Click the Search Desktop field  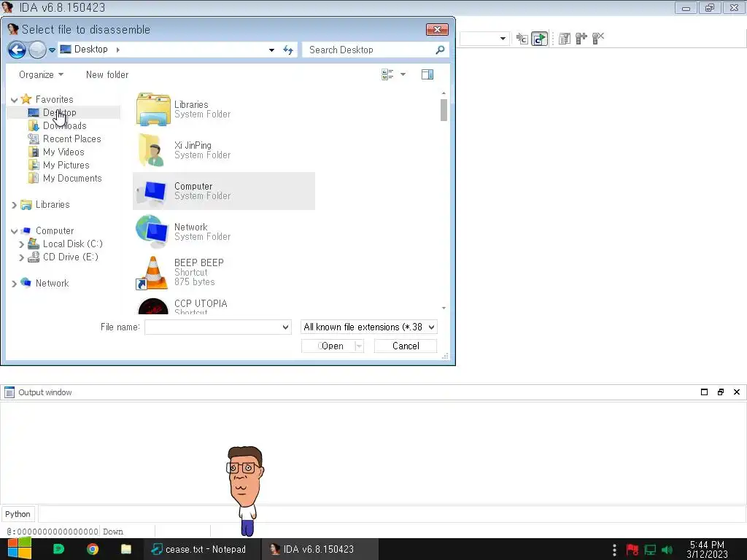pos(376,50)
